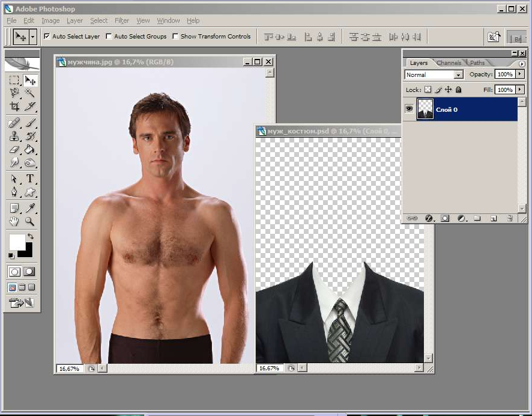Viewport: 532px width, 416px height.
Task: Select the Слой 0 layer thumbnail
Action: 425,109
